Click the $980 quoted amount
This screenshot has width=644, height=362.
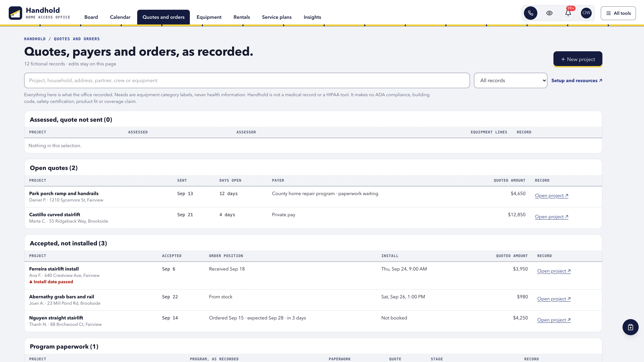[x=522, y=296]
